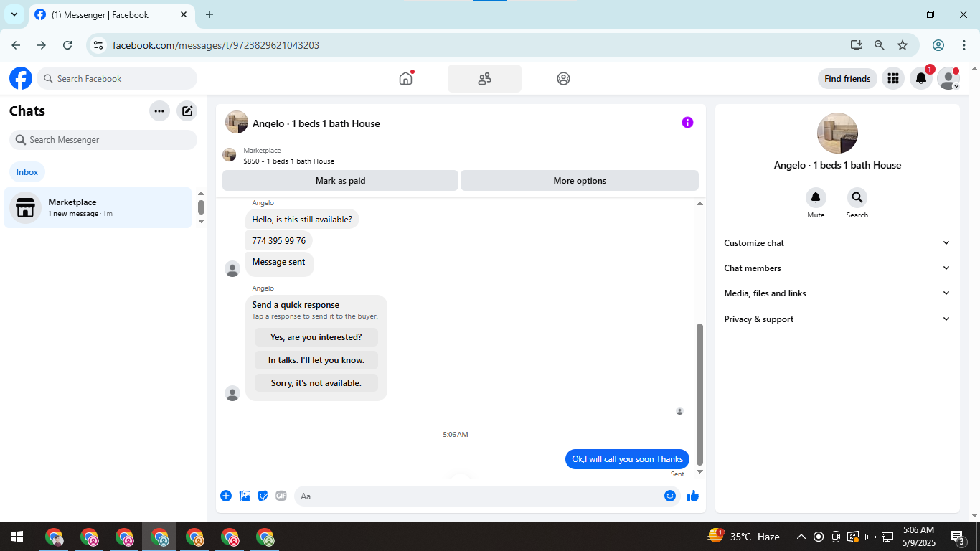
Task: Open a new browser tab
Action: point(209,14)
